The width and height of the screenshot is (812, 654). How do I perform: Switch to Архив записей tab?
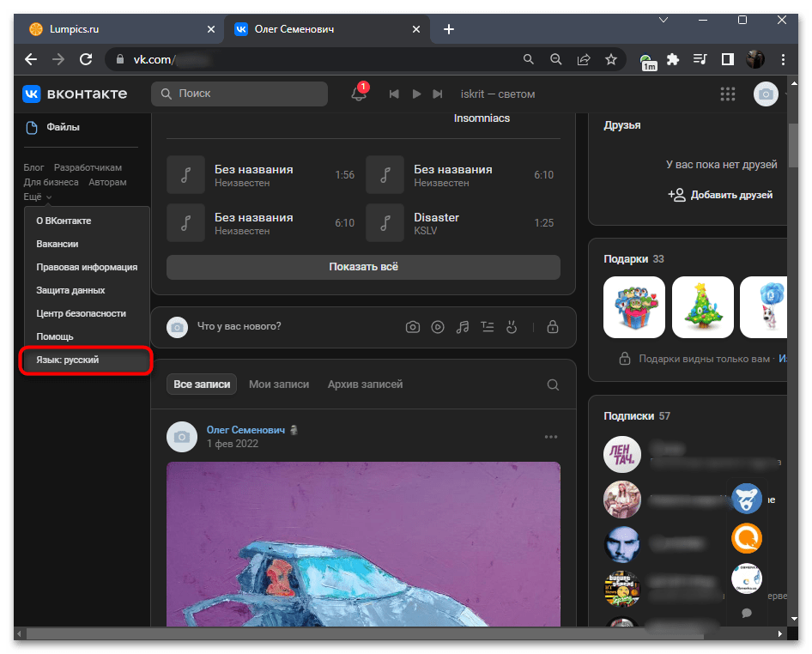[x=365, y=385]
